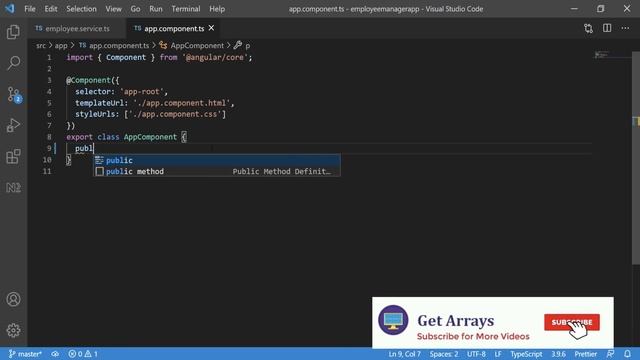Click line number 4 in gutter
Image resolution: width=640 pixels, height=360 pixels.
click(49, 91)
